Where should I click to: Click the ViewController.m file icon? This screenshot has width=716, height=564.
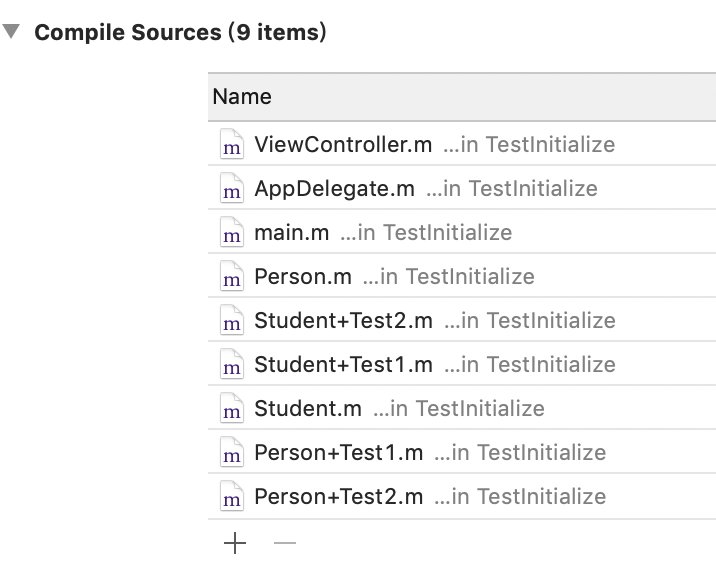point(232,145)
